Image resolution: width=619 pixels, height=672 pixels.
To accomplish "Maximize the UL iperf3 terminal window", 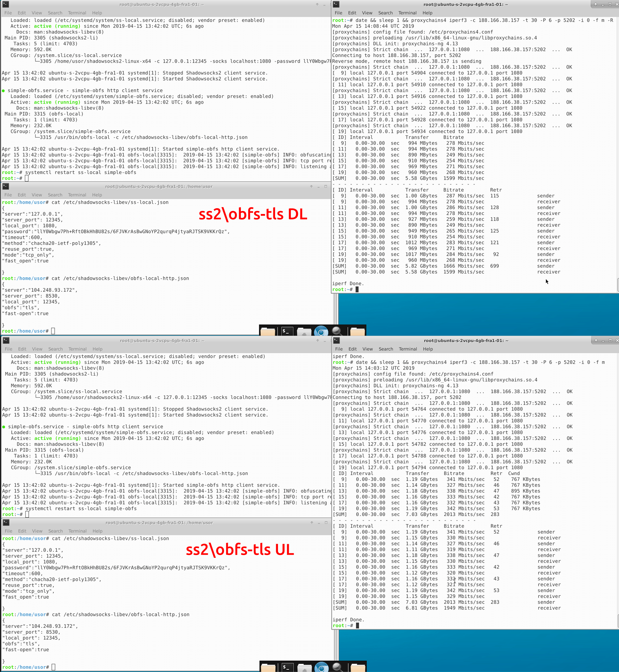I will click(610, 341).
